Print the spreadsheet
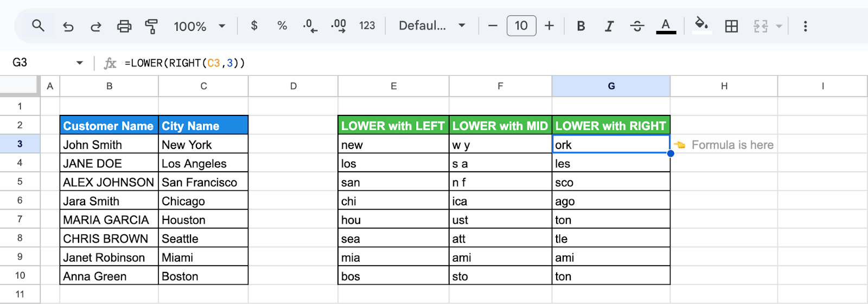Viewport: 868px width, 304px height. pos(124,26)
